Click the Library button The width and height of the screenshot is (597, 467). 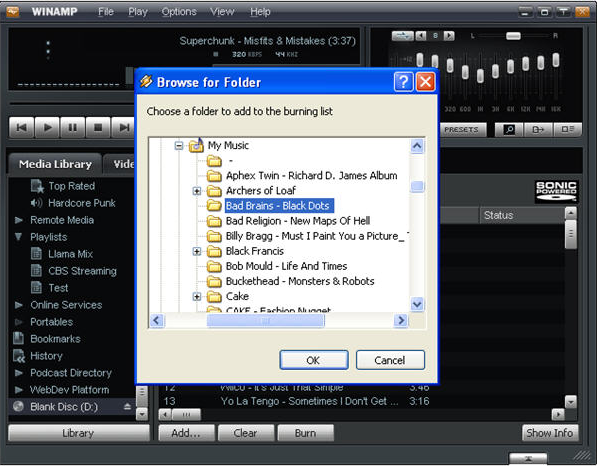(x=78, y=433)
